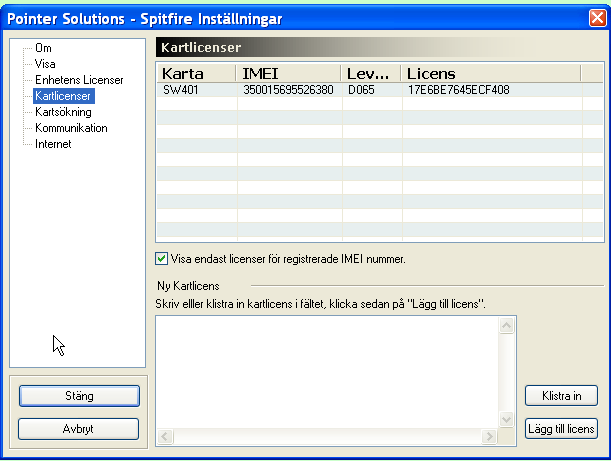Viewport: 611px width, 461px height.
Task: Choose Kommunikation in the tree
Action: click(71, 128)
